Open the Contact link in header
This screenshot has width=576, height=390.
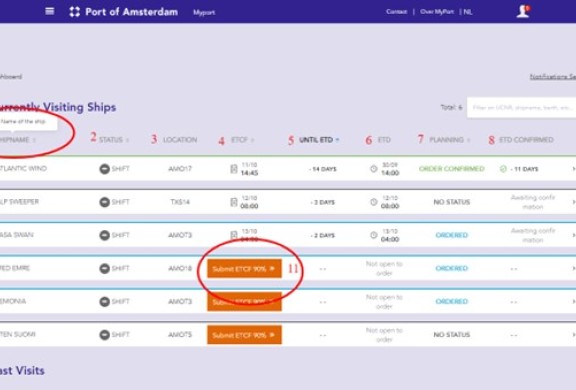396,12
